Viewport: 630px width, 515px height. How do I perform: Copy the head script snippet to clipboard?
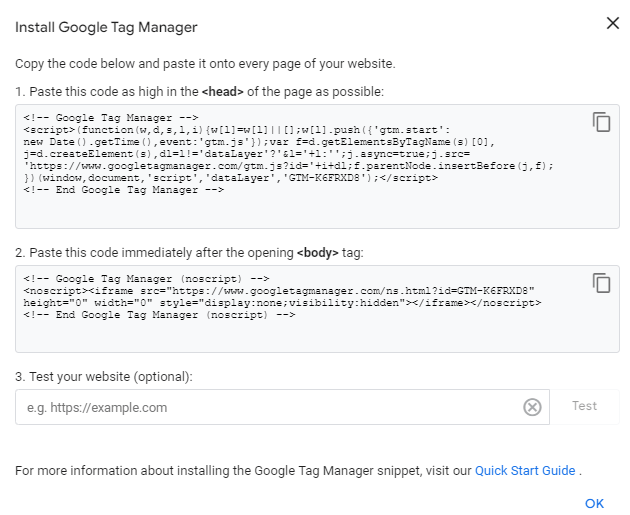tap(601, 122)
